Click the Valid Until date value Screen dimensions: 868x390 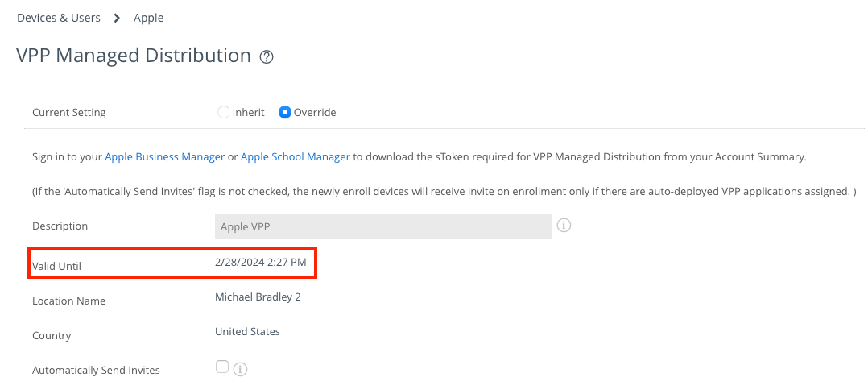tap(261, 263)
